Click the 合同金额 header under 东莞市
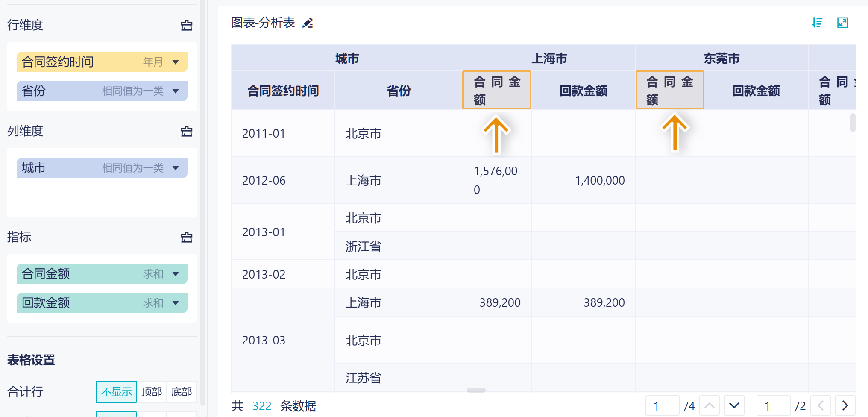868x417 pixels. click(669, 90)
